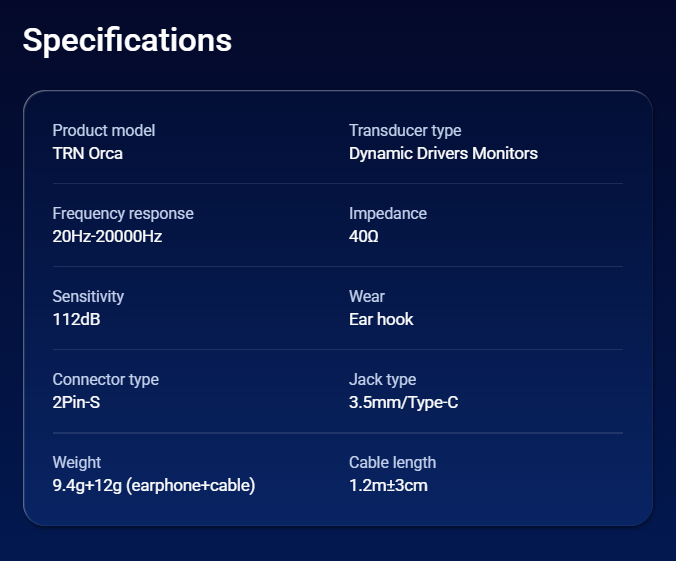Select the 112dB sensitivity value
The height and width of the screenshot is (561, 676).
[x=76, y=320]
